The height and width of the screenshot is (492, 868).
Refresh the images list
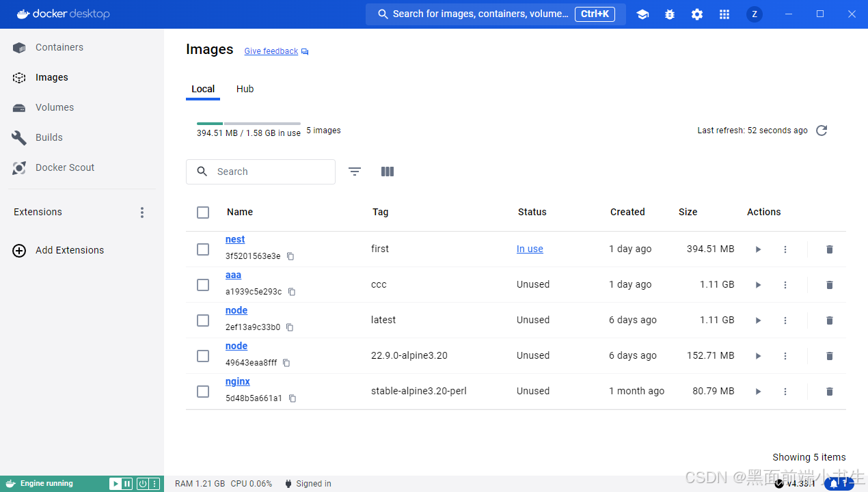click(822, 130)
